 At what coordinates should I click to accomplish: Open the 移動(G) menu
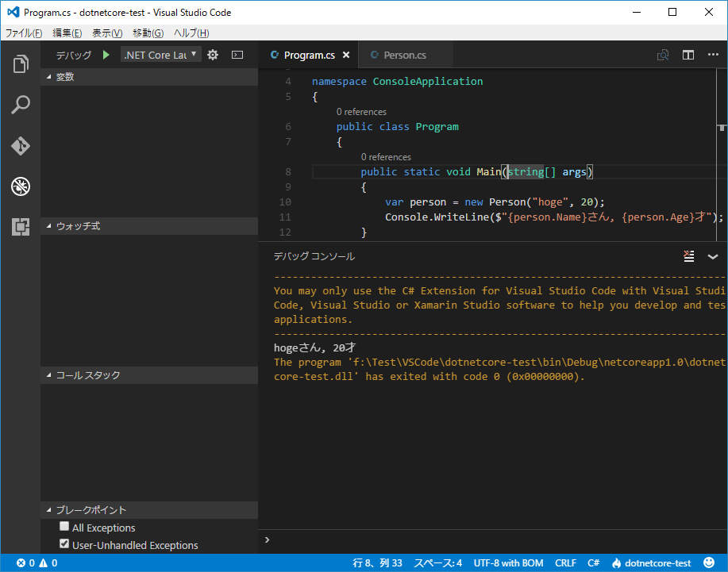click(148, 33)
